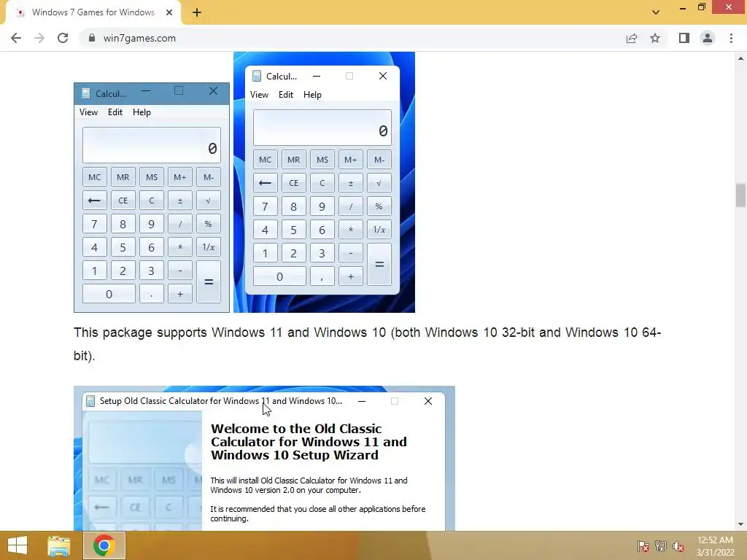Click the taskbar clock showing 12:52 AM

tap(715, 546)
